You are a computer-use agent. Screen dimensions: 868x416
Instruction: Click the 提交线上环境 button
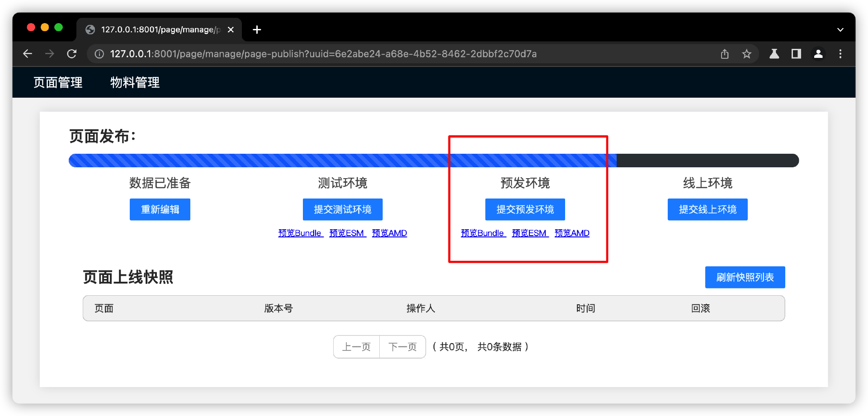(708, 209)
